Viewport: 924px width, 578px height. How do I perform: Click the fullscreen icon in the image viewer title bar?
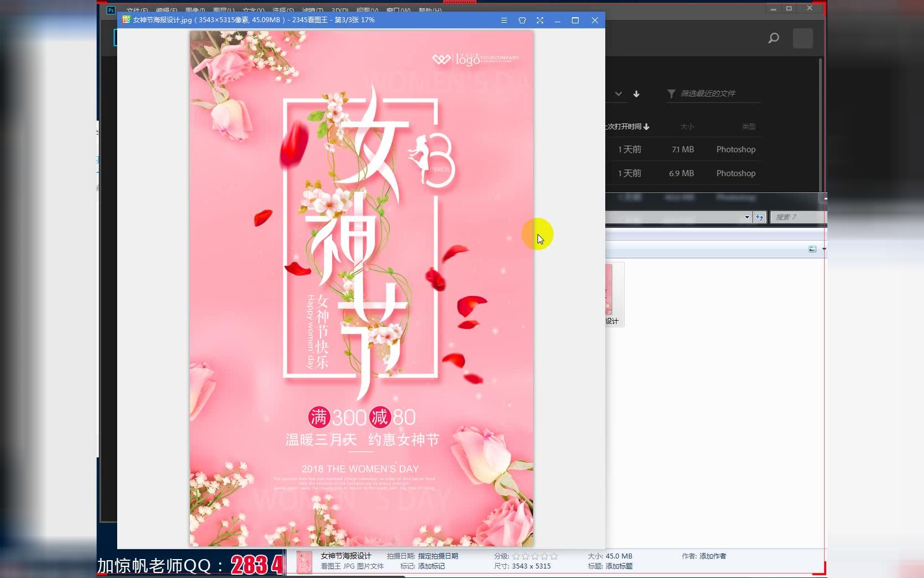540,20
